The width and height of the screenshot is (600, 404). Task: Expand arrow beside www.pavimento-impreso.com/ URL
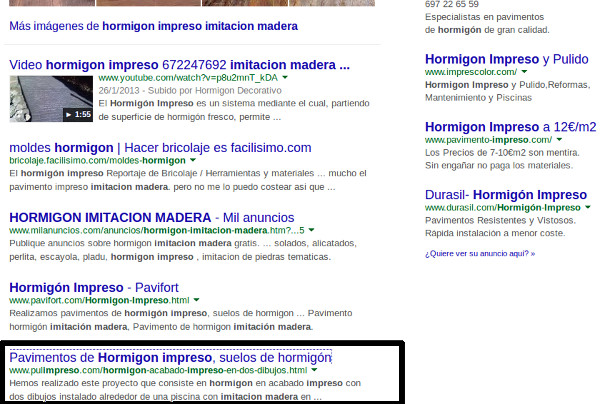point(559,139)
